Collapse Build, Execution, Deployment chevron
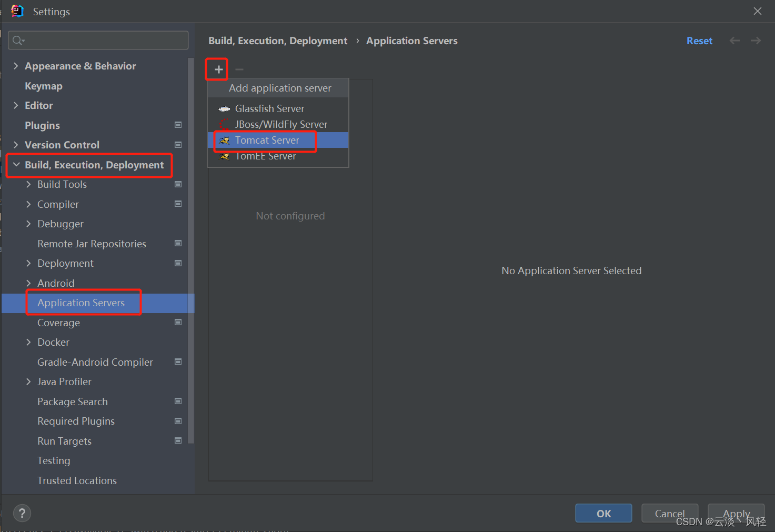The height and width of the screenshot is (532, 775). coord(16,165)
